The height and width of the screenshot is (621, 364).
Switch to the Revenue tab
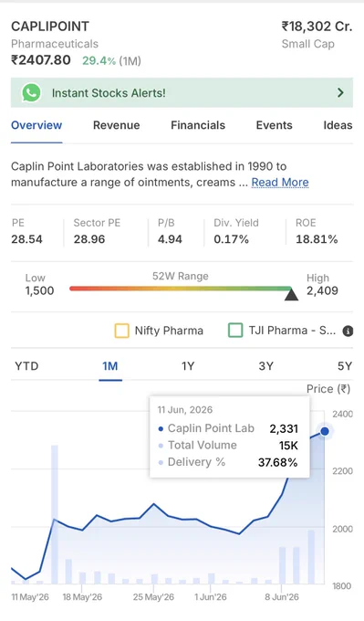click(117, 125)
